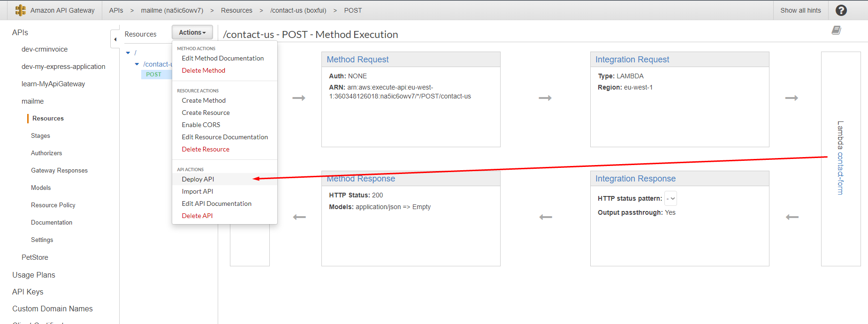Image resolution: width=868 pixels, height=324 pixels.
Task: Click the arrow from Integration Response to Method Response
Action: click(546, 217)
